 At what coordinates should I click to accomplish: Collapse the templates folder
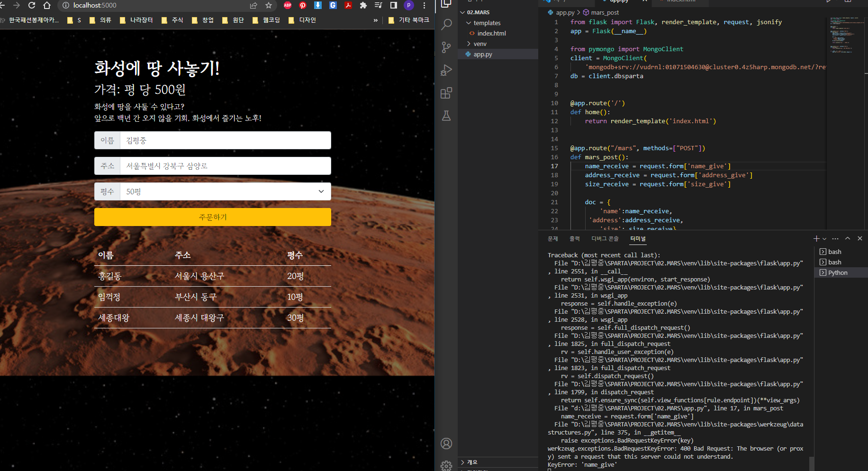[498, 23]
